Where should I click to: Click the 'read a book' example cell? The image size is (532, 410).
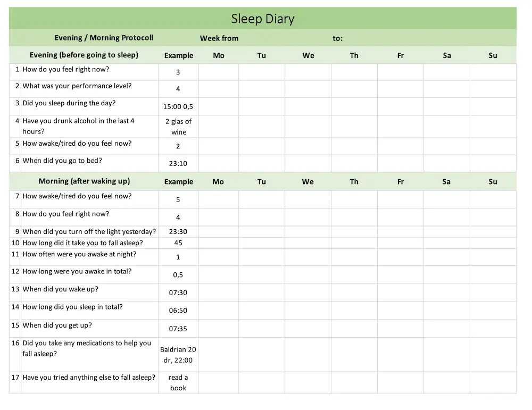pyautogui.click(x=178, y=382)
